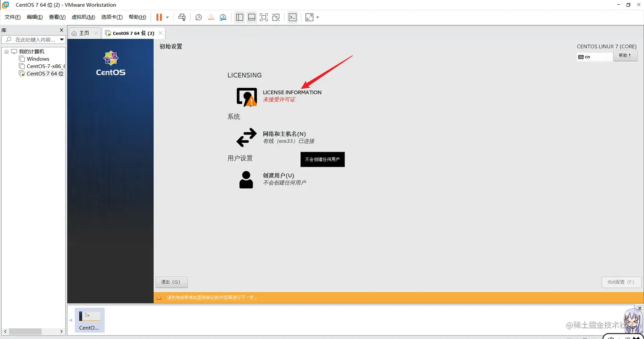Click the send Ctrl+Alt+Del toolbar icon
Screen dimensions: 644x339
(182, 17)
